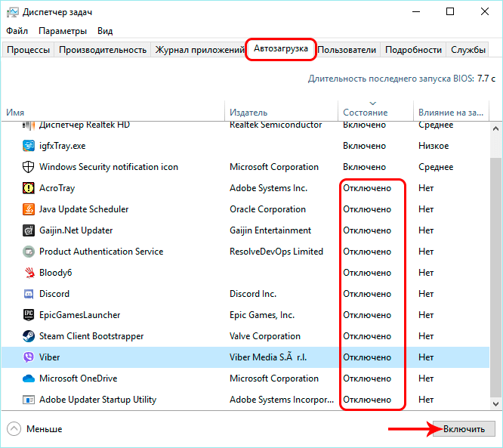The image size is (503, 448).
Task: Click the BIOS startup duration text
Action: tap(402, 79)
